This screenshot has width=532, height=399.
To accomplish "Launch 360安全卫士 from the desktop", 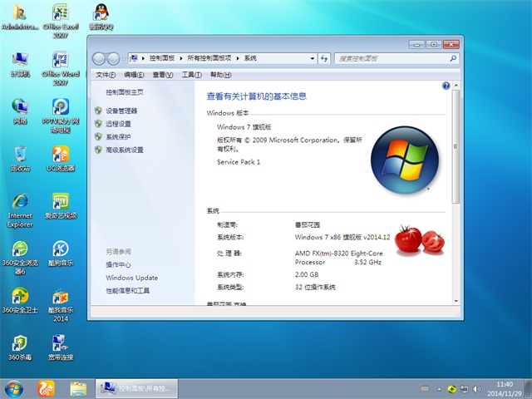I will click(x=20, y=298).
